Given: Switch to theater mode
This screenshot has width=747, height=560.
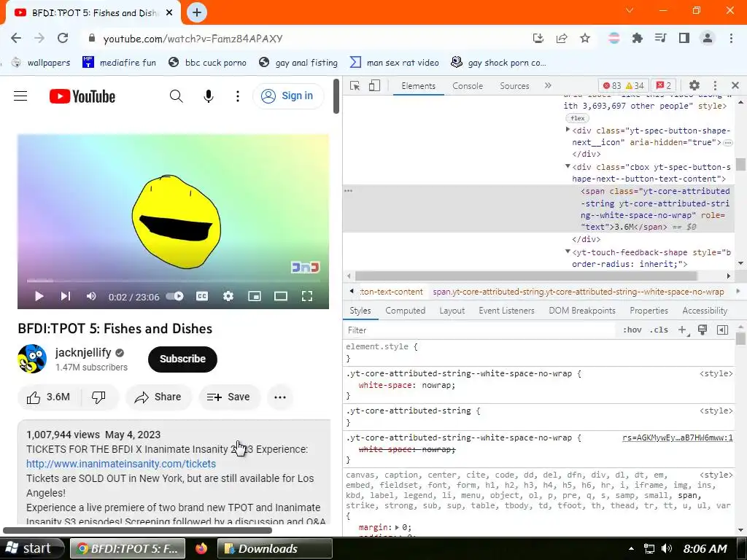Looking at the screenshot, I should click(281, 296).
